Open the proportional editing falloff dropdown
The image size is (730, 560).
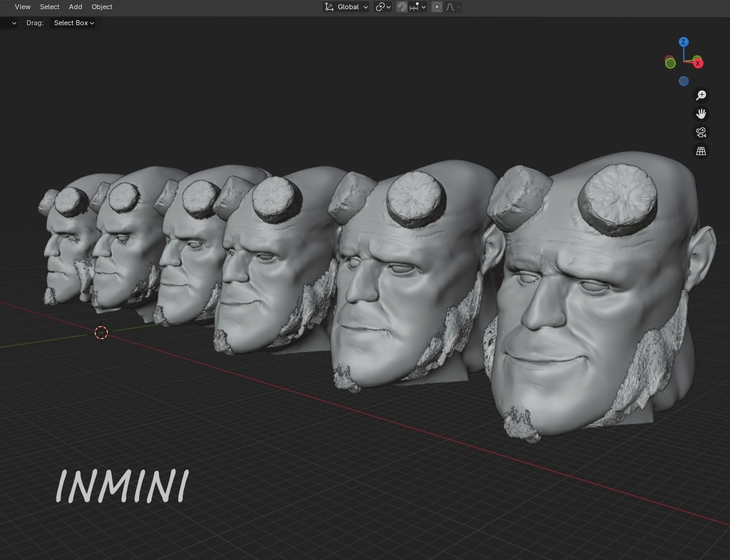pyautogui.click(x=452, y=7)
